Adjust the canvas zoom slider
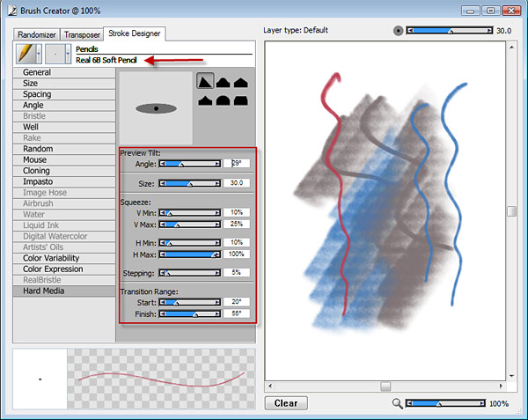The image size is (528, 420). pyautogui.click(x=445, y=403)
